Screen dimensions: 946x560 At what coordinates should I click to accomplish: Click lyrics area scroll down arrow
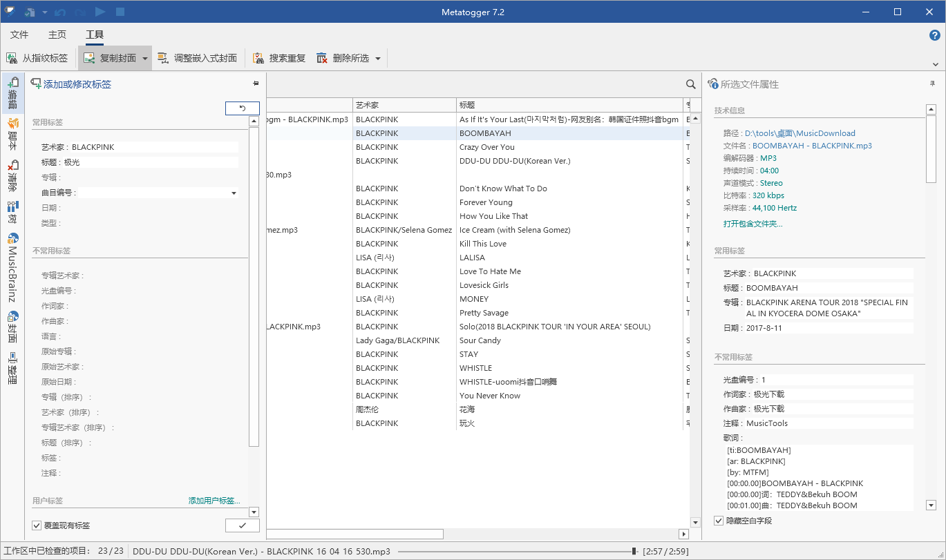[931, 505]
